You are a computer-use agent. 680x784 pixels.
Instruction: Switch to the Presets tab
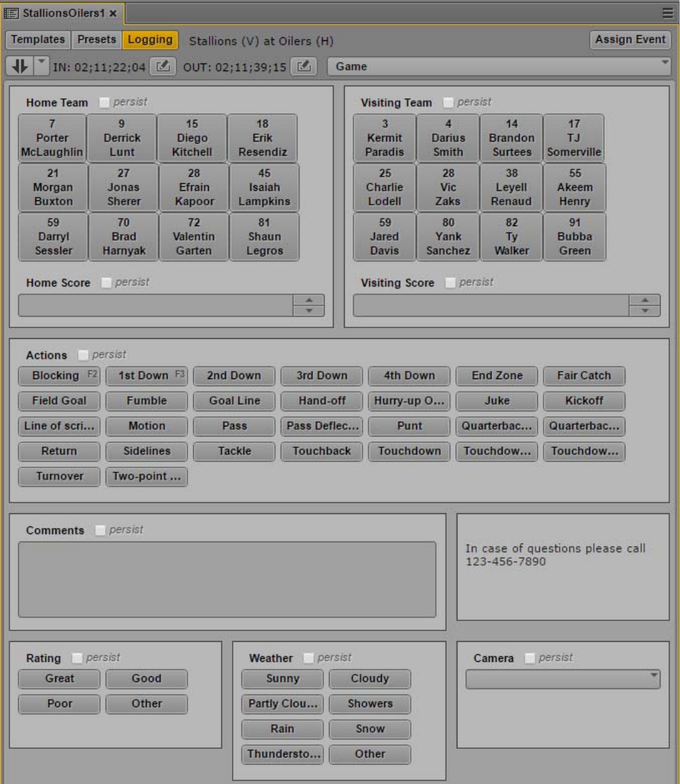pos(96,39)
